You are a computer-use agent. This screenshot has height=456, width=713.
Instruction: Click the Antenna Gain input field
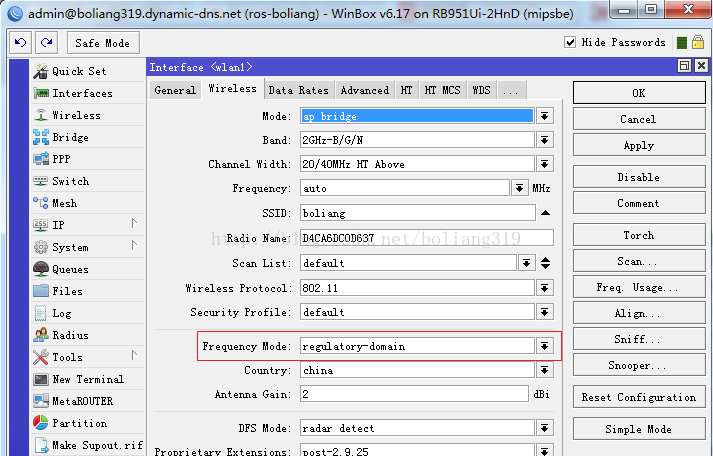coord(414,394)
